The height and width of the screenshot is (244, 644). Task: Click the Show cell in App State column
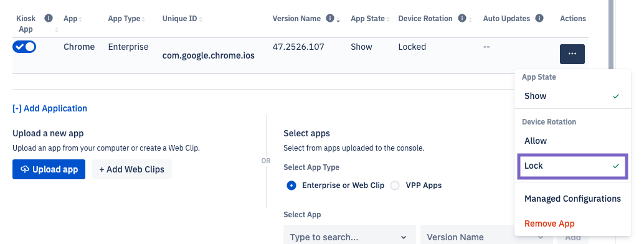pyautogui.click(x=361, y=47)
